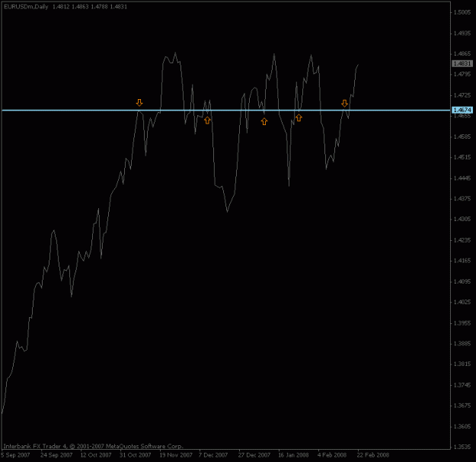Select the orange down arrow in February 2008
The width and height of the screenshot is (476, 462).
tap(344, 104)
